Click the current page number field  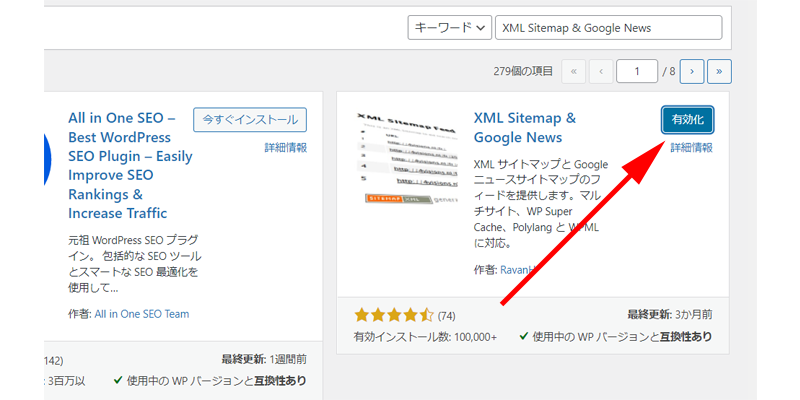pyautogui.click(x=637, y=71)
